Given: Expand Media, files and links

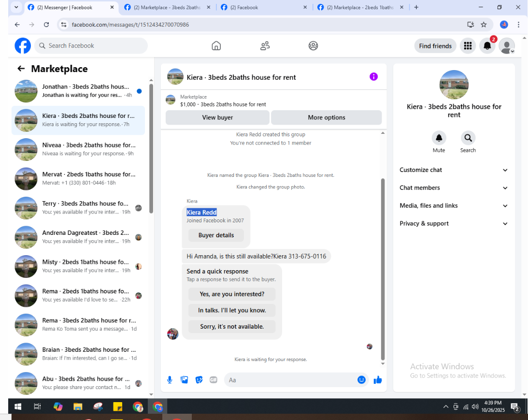Looking at the screenshot, I should pyautogui.click(x=454, y=206).
